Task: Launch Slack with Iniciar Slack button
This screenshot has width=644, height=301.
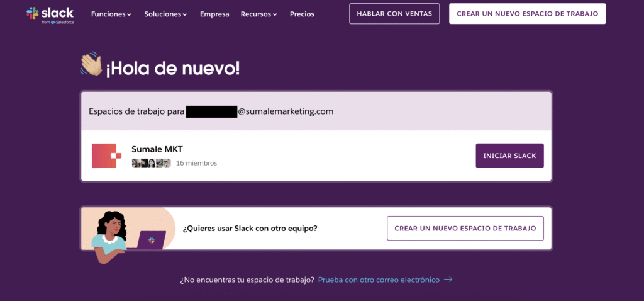Action: click(x=509, y=156)
